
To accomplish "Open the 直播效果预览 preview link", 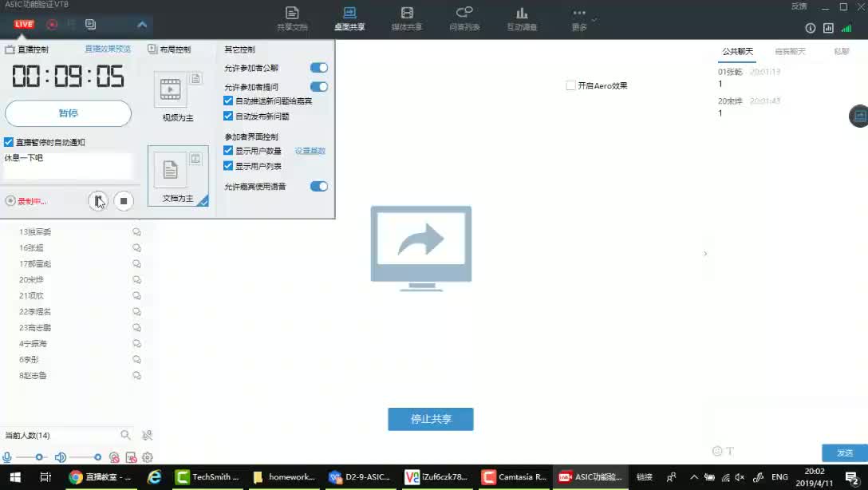I will [x=108, y=49].
